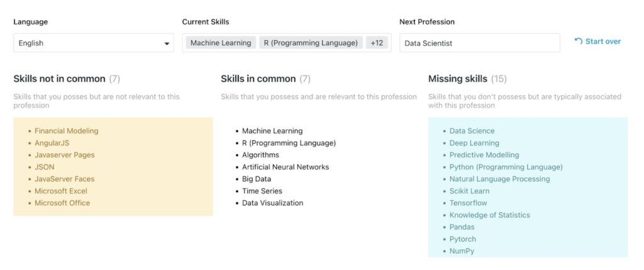Click the Next Profession input field
This screenshot has width=644, height=270.
tap(480, 43)
